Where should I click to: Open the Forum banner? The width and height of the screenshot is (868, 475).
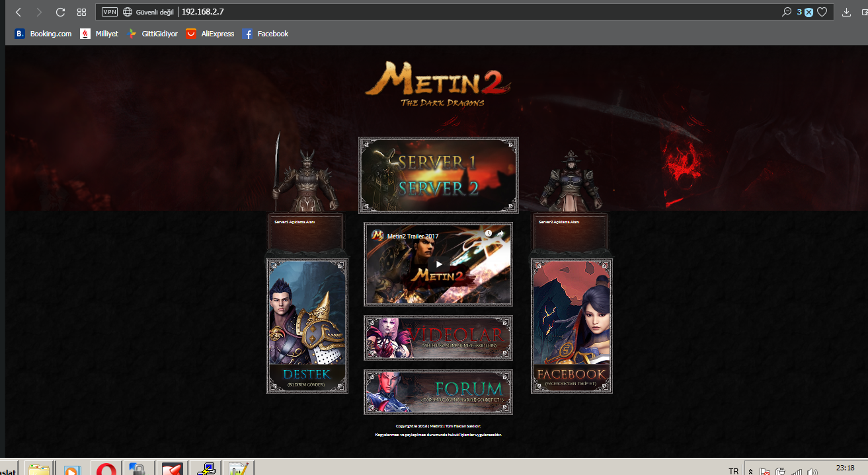point(438,392)
